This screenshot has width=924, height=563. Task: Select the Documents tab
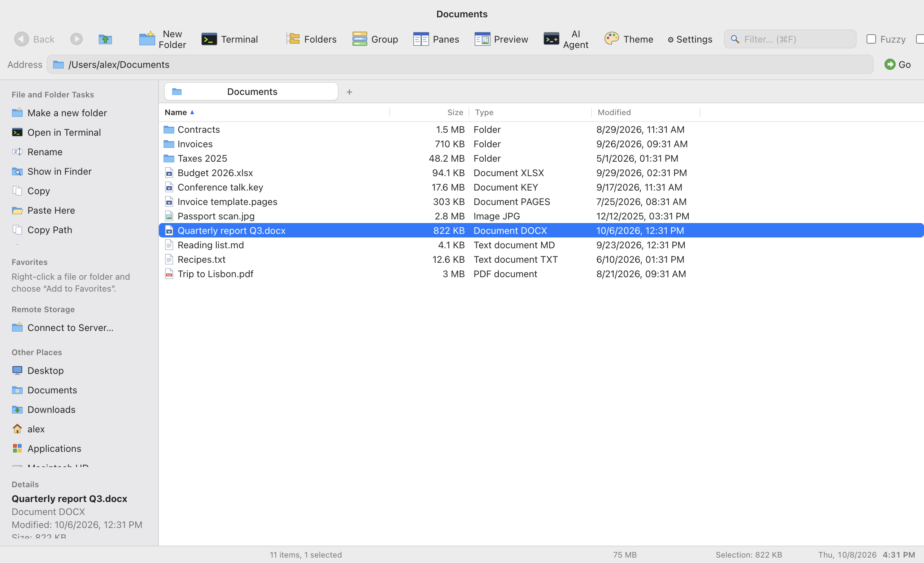251,91
